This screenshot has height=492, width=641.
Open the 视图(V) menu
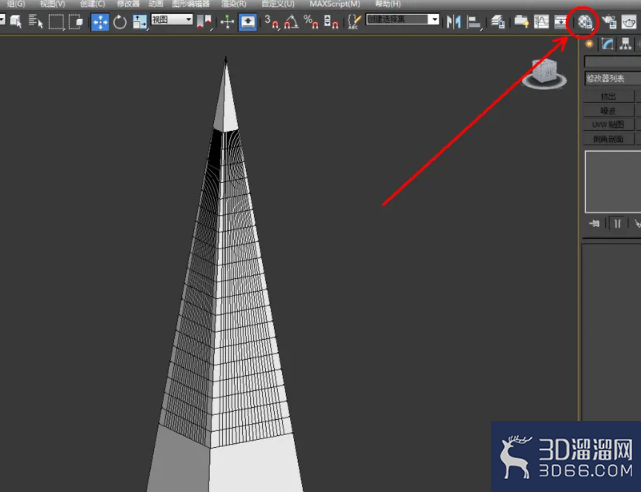click(x=52, y=4)
